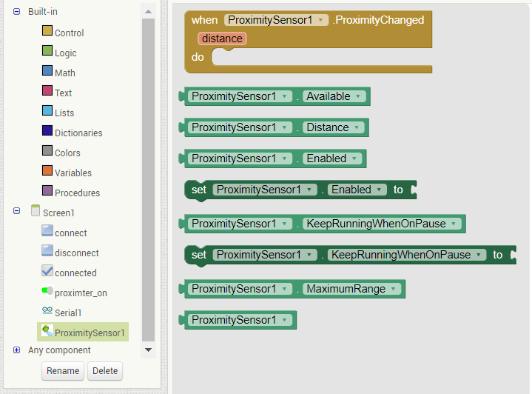Select the Dictionaries blocks swatch icon
Viewport: 532px width, 394px height.
(x=47, y=130)
